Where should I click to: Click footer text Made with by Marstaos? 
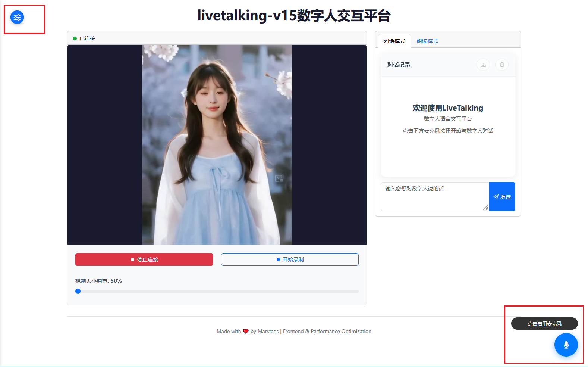click(294, 331)
